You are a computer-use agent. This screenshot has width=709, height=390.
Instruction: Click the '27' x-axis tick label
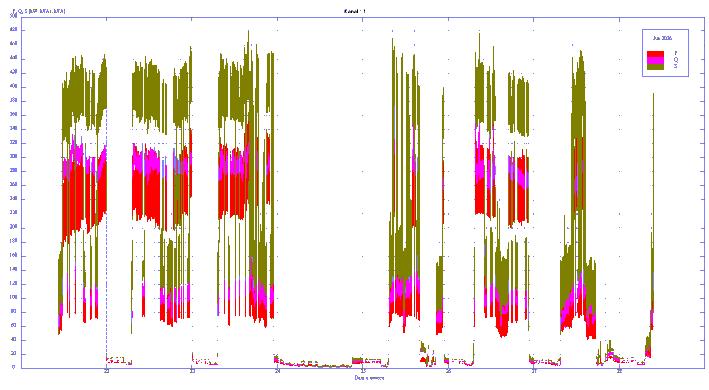534,371
